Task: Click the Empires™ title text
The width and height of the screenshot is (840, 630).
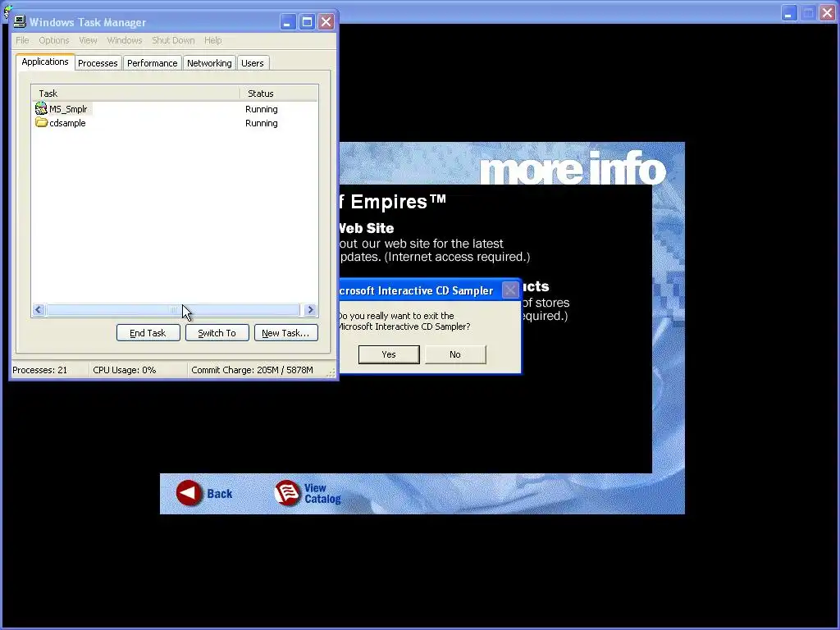Action: [x=398, y=202]
